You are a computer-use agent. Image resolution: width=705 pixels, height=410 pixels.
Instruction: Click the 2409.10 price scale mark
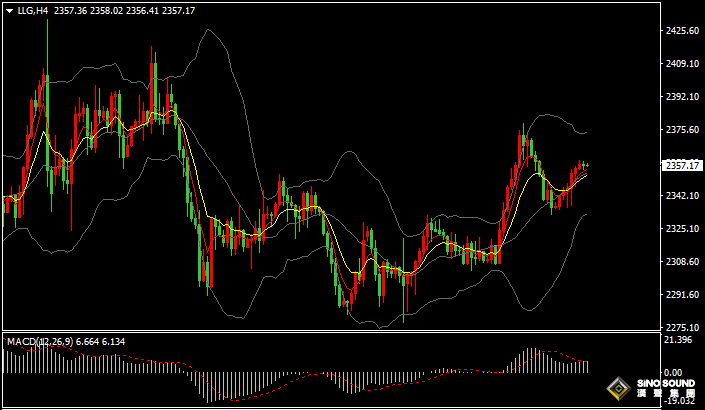click(682, 64)
